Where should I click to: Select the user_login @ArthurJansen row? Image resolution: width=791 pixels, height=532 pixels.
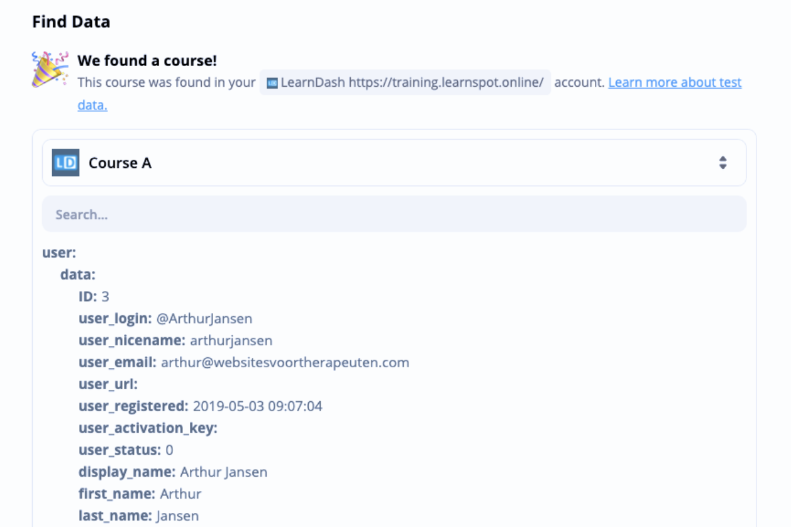tap(165, 318)
